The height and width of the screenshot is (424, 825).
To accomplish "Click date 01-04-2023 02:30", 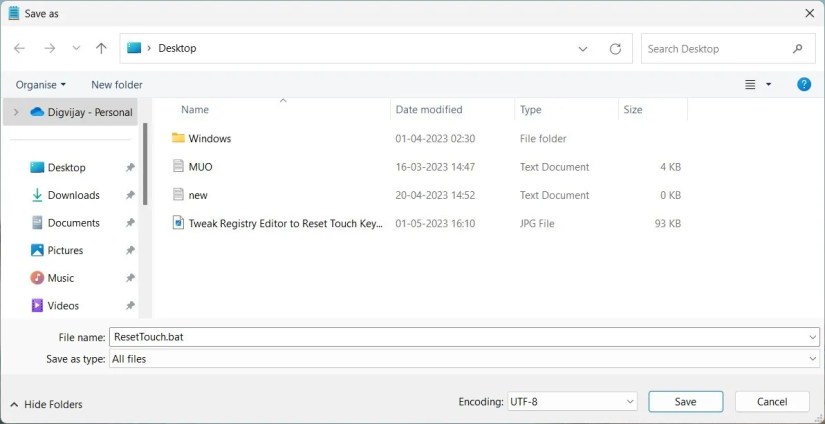I will (x=435, y=139).
